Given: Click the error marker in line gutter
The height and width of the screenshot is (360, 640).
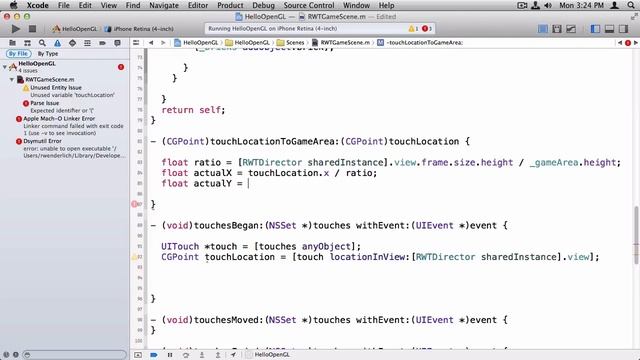Looking at the screenshot, I should tap(134, 204).
